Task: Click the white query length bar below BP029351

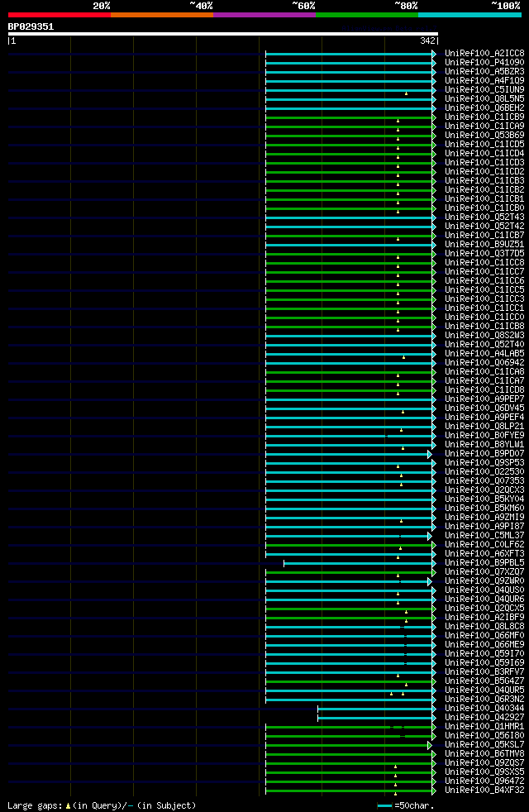Action: (x=223, y=34)
